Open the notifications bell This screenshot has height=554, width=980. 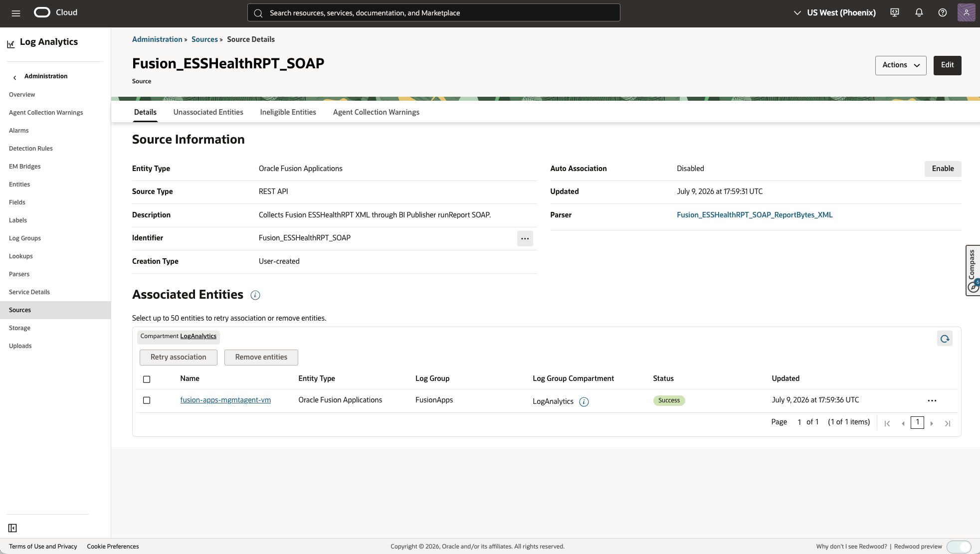[x=919, y=13]
